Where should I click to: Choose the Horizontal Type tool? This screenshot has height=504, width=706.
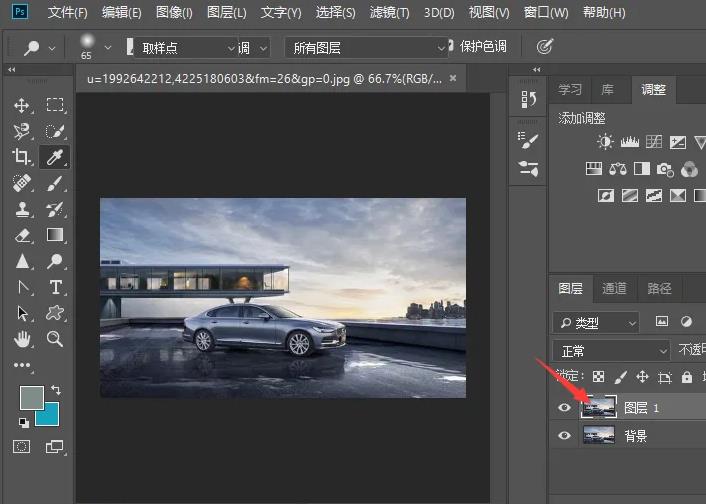pyautogui.click(x=56, y=287)
